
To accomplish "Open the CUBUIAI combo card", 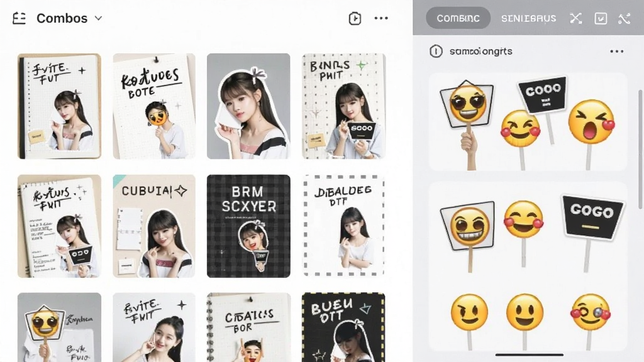I will pyautogui.click(x=154, y=226).
